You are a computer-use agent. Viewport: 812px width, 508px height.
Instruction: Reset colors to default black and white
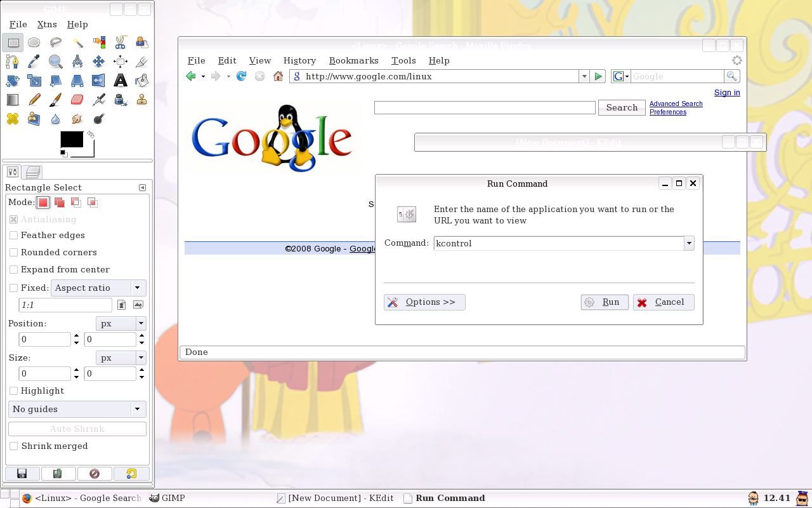[63, 153]
